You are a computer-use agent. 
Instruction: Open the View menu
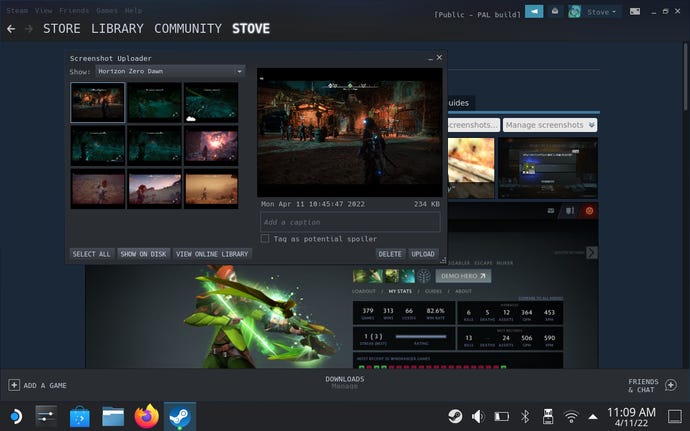pos(44,11)
